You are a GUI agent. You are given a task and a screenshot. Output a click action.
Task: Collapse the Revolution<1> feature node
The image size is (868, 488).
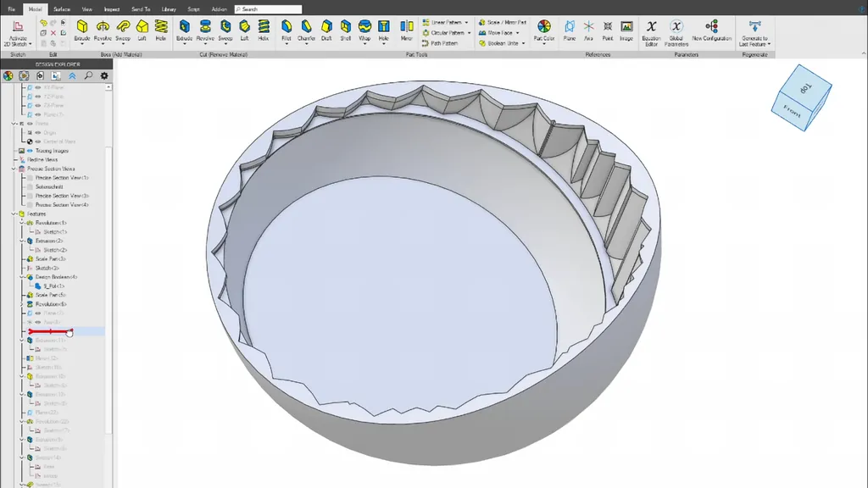tap(22, 223)
